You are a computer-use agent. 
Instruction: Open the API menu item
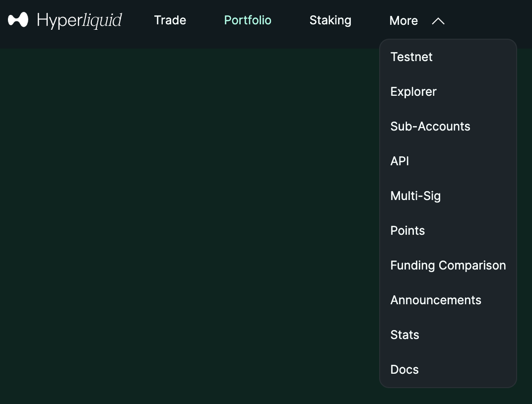(399, 161)
